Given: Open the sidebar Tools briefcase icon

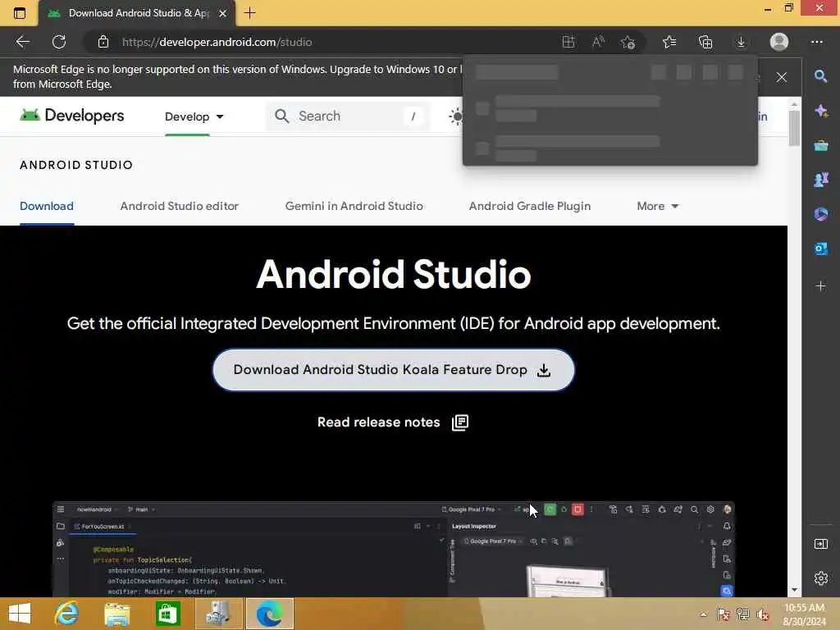Looking at the screenshot, I should point(820,145).
